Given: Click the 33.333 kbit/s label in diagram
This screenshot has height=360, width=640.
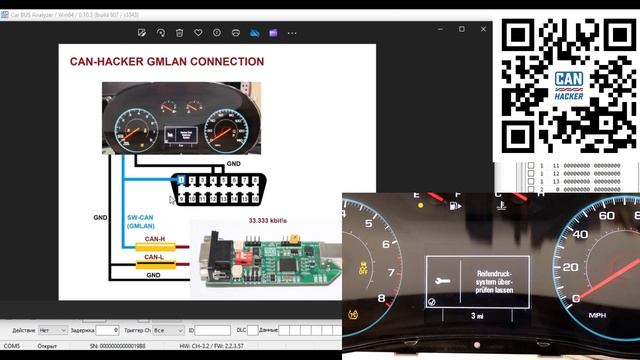Looking at the screenshot, I should [x=268, y=220].
